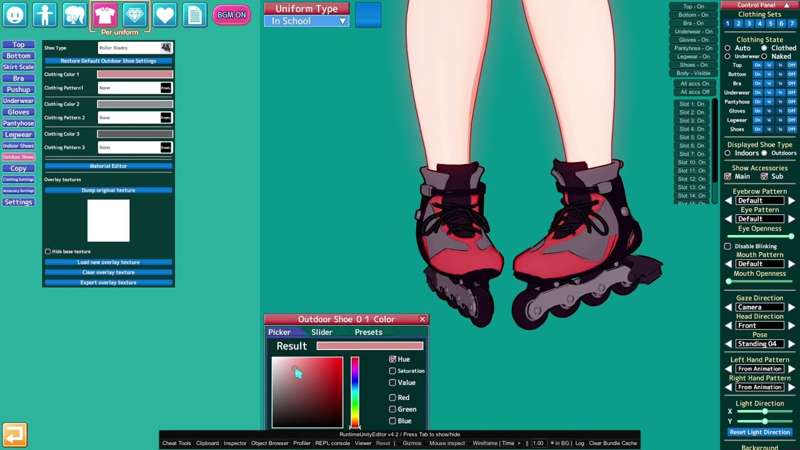Open the Body category icon
Image resolution: width=800 pixels, height=450 pixels.
[45, 15]
